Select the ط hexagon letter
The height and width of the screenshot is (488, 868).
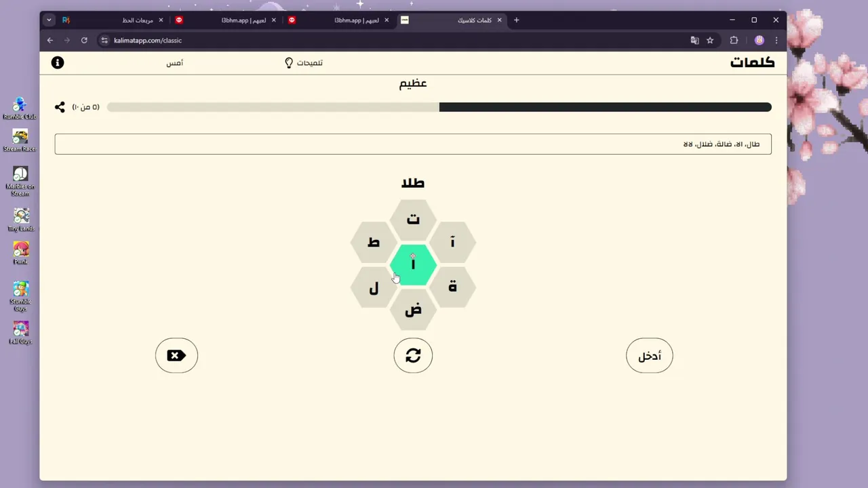coord(374,242)
